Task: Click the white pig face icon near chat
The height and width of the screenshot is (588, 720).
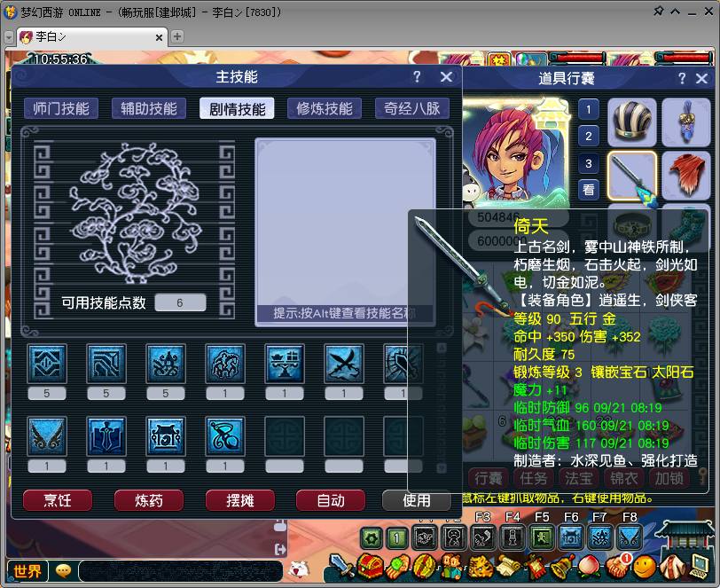Action: (299, 569)
